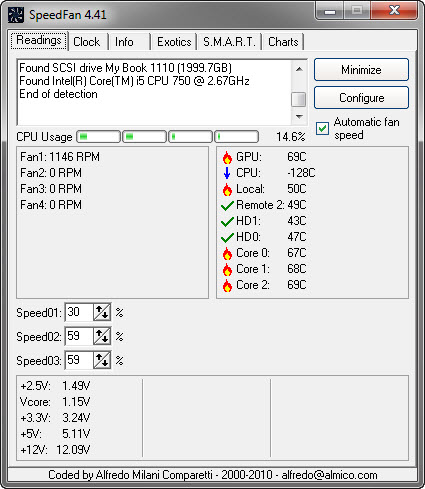Open the Charts tab

(x=283, y=42)
